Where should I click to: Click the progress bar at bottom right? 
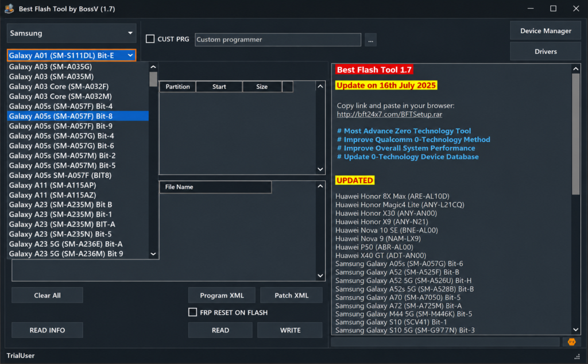tap(445, 342)
